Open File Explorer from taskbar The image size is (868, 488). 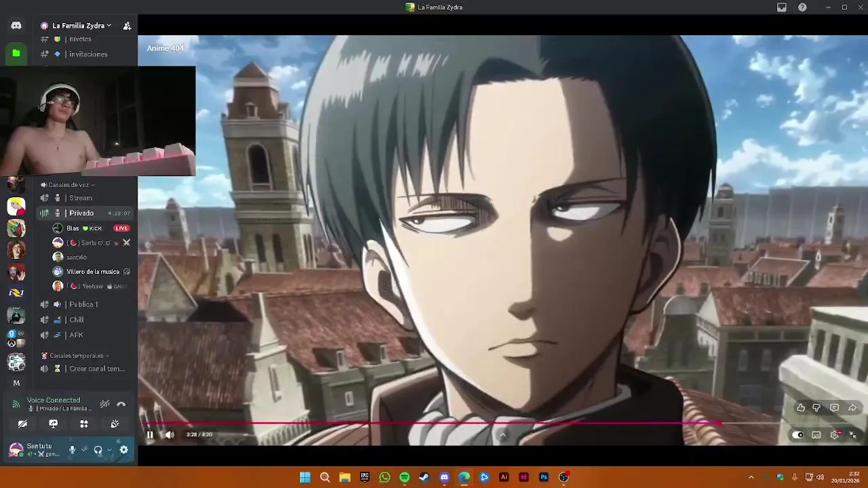click(x=344, y=477)
